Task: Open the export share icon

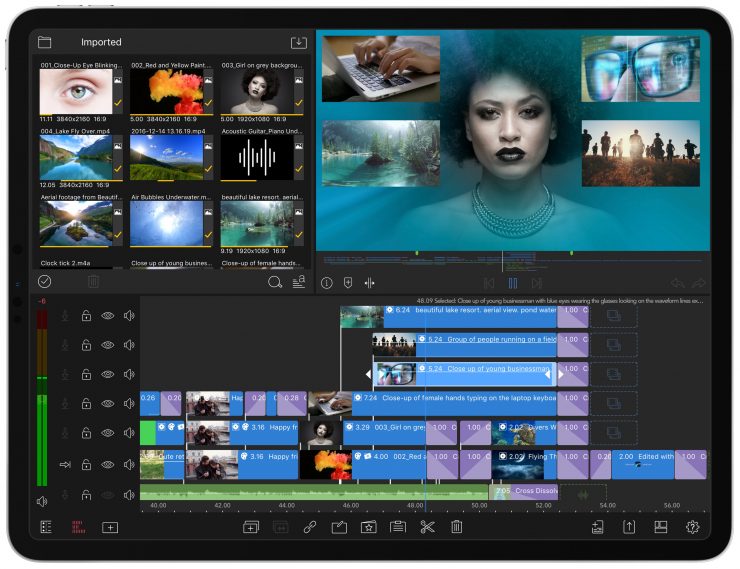Action: coord(629,527)
